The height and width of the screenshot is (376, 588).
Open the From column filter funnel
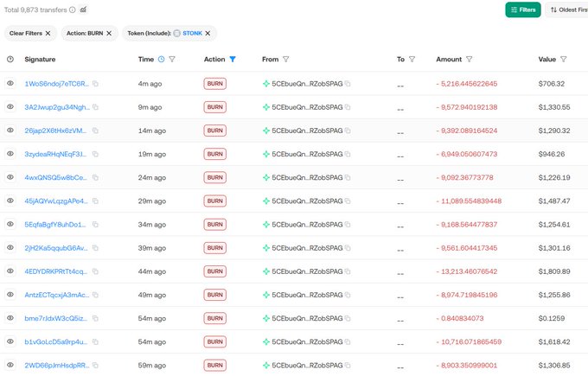285,60
